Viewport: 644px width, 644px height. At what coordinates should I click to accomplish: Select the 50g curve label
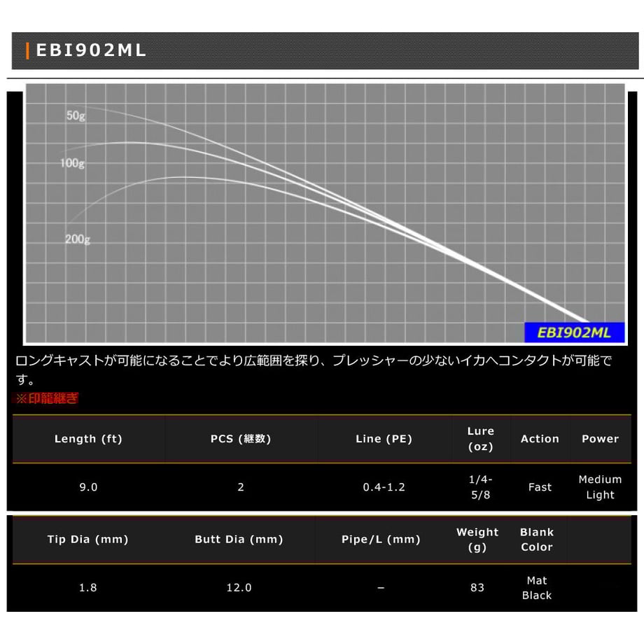[x=76, y=115]
